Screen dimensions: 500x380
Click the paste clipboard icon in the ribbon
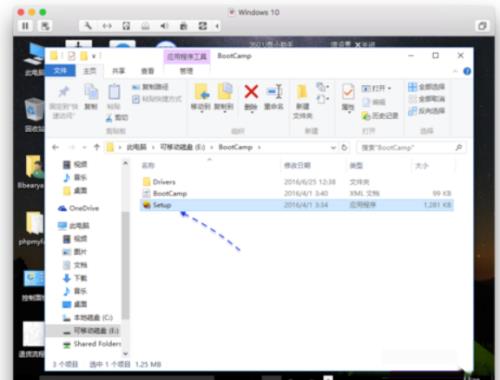point(114,92)
